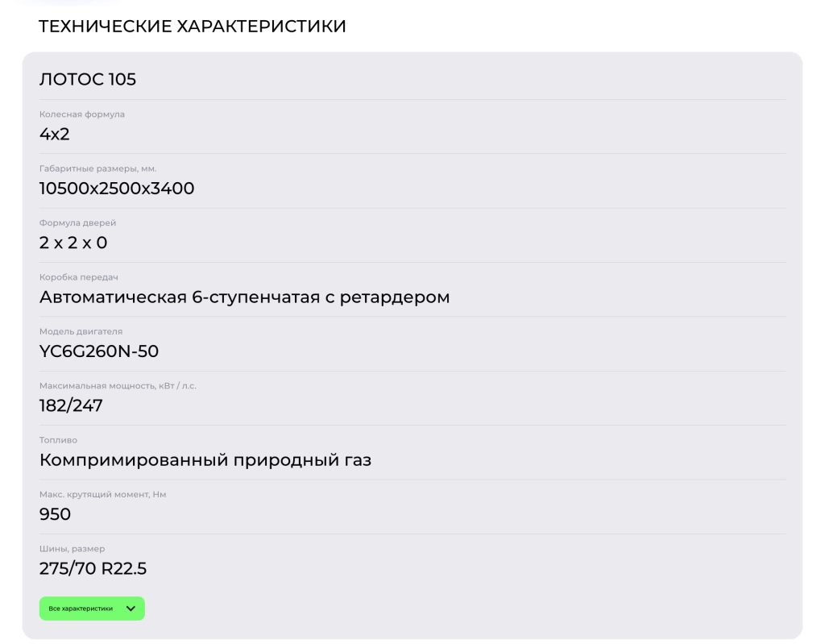Expand the Все характеристики button

coord(91,609)
